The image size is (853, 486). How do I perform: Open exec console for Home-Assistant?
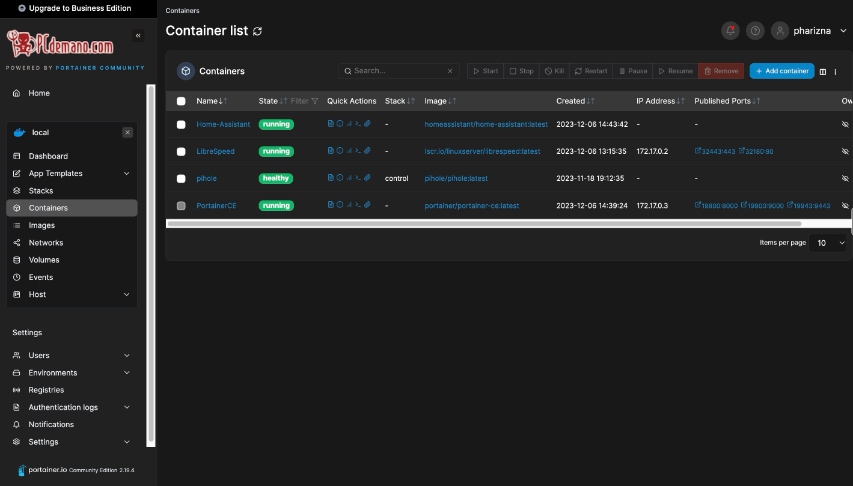[x=358, y=124]
